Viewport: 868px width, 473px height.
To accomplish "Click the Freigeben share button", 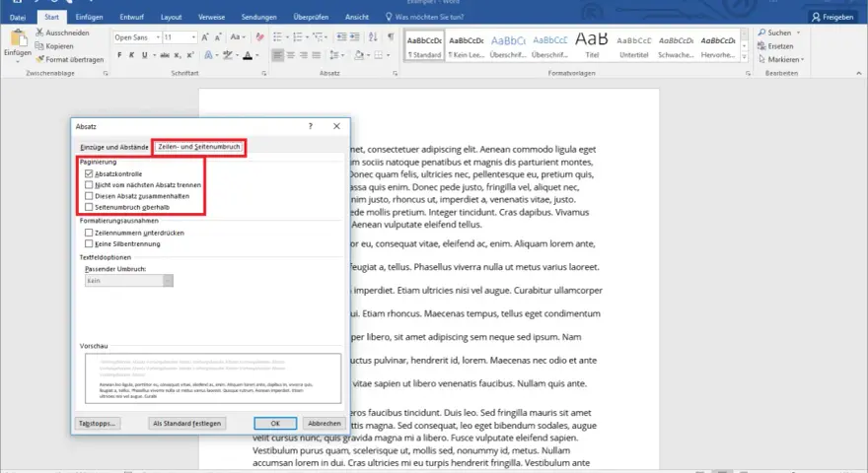I will coord(833,17).
